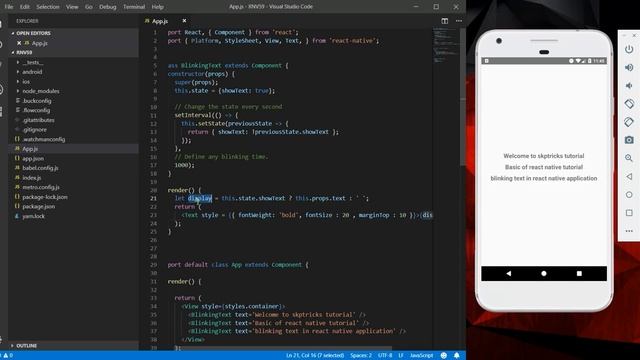Open emulator extended controls three dots
Screen dimensions: 640x360
[629, 231]
